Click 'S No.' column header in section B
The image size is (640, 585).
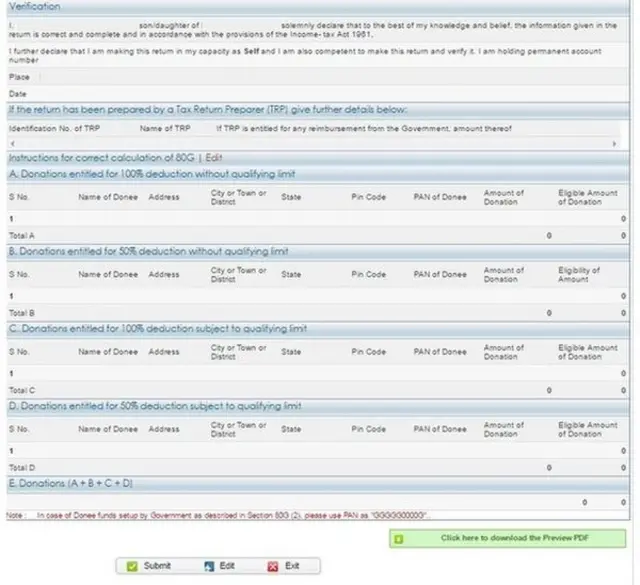(19, 275)
